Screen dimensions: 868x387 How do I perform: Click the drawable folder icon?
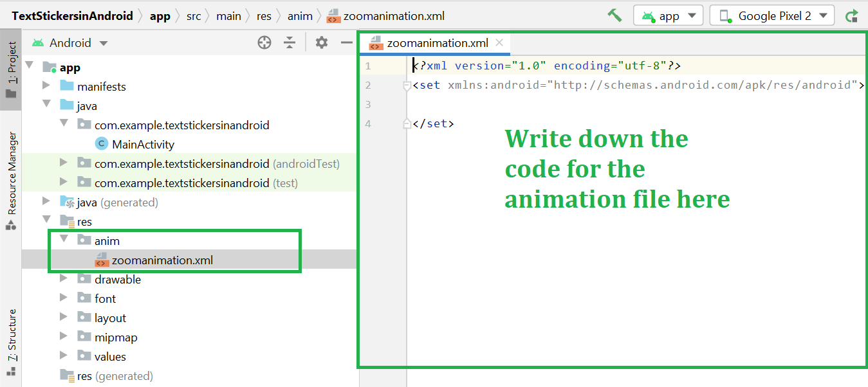(x=84, y=279)
